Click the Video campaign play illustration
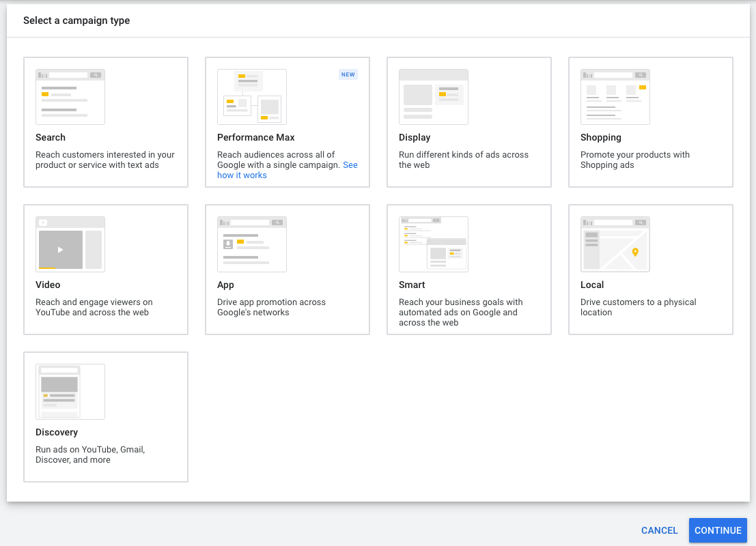756x546 pixels. click(70, 244)
